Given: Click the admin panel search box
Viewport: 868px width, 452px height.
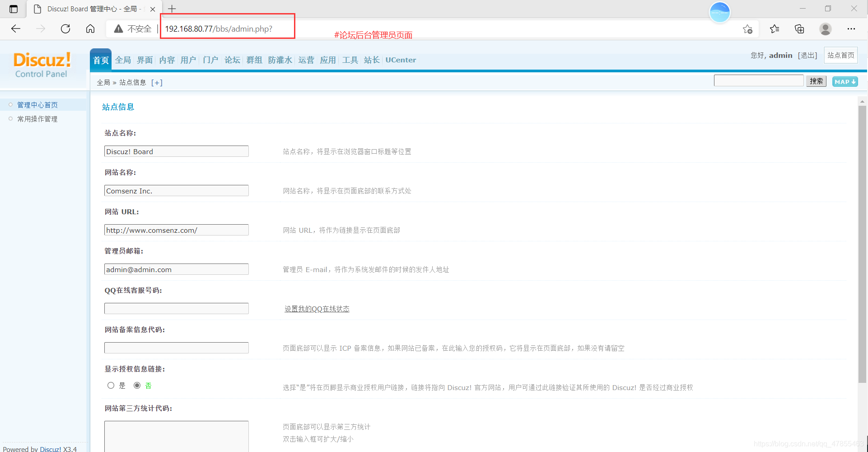Looking at the screenshot, I should pos(759,80).
